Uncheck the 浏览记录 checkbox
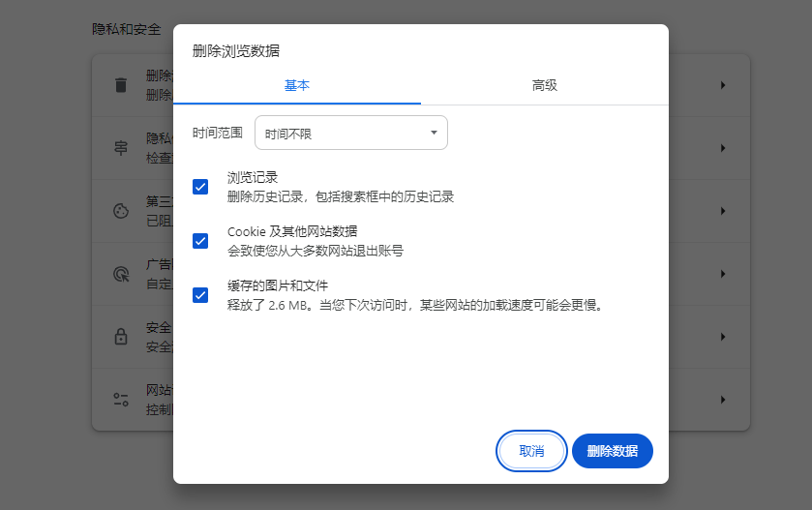This screenshot has height=510, width=812. [200, 187]
